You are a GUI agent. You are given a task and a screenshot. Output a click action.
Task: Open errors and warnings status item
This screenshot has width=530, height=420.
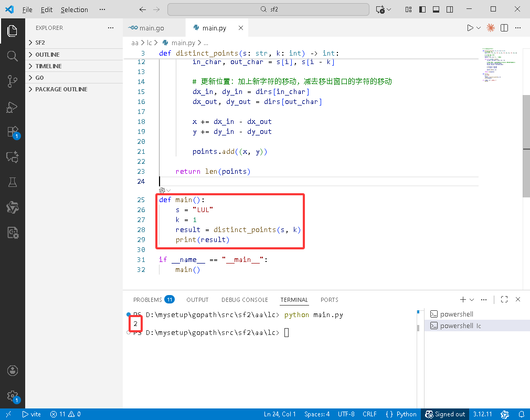[66, 414]
